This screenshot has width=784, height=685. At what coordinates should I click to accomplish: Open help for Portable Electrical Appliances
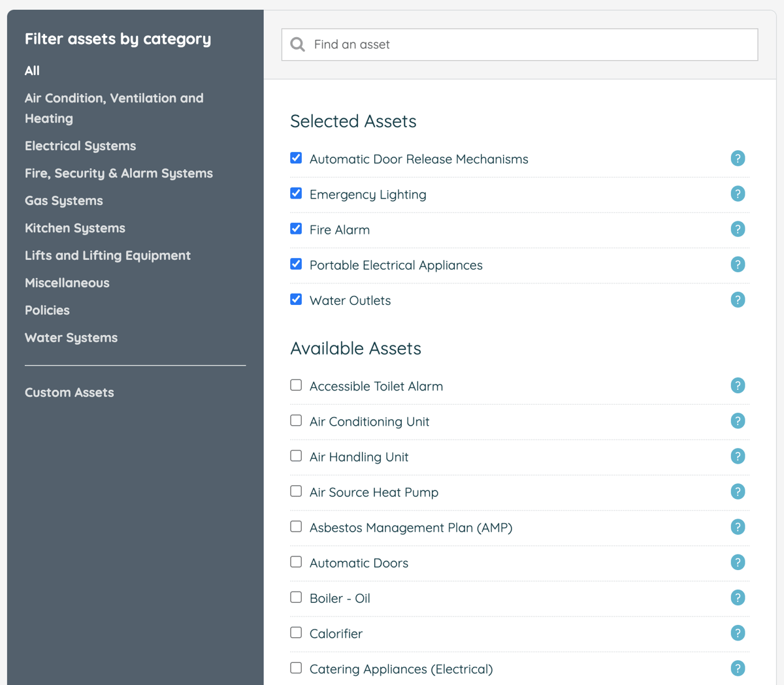point(738,264)
